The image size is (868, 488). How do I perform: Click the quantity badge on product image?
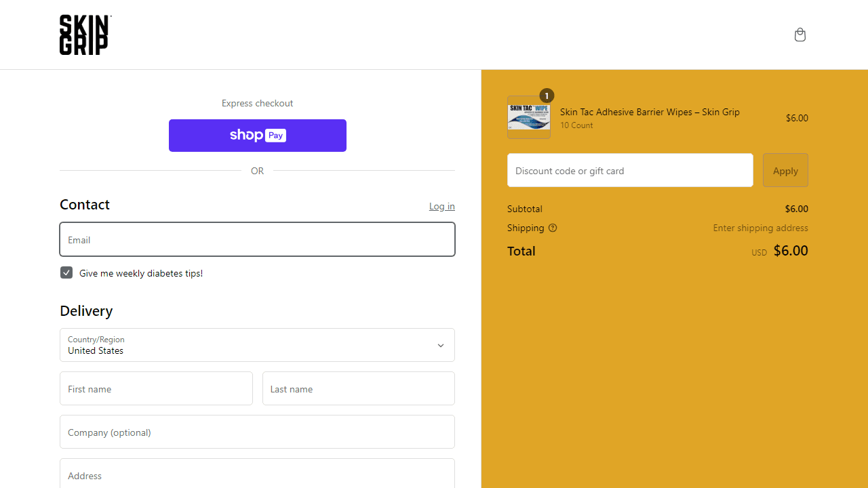tap(547, 96)
